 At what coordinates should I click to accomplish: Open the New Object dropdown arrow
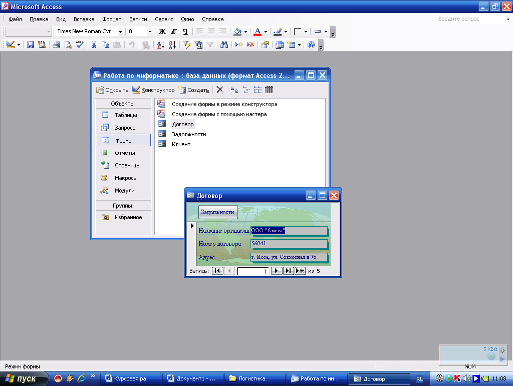[x=300, y=44]
